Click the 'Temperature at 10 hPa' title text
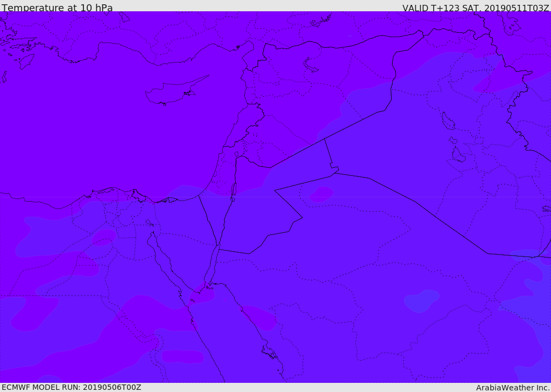 57,8
